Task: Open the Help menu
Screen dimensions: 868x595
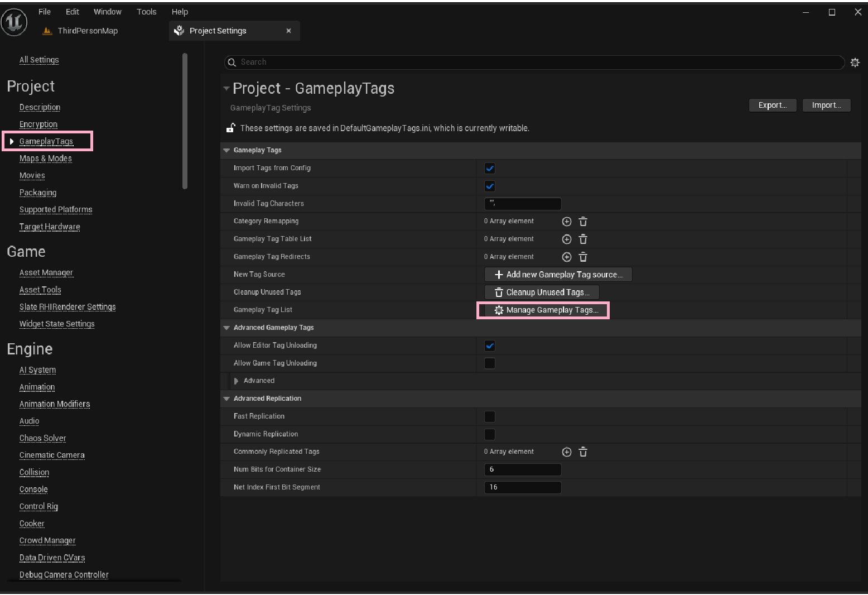Action: [x=180, y=12]
